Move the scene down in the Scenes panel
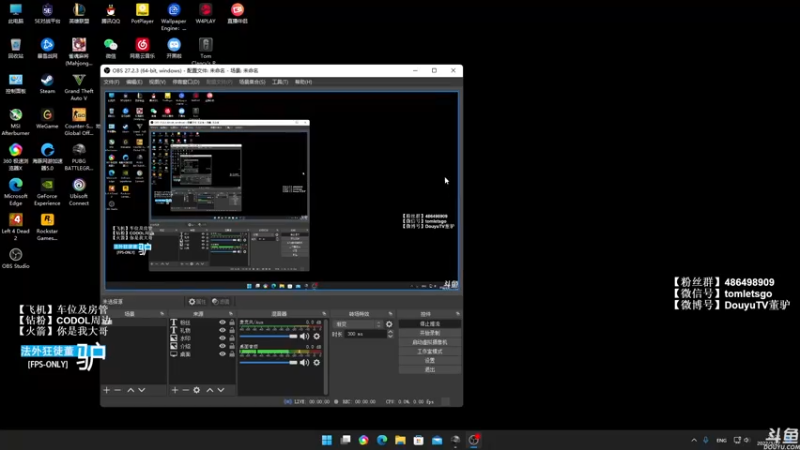Screen dimensions: 800x450 click(x=142, y=390)
